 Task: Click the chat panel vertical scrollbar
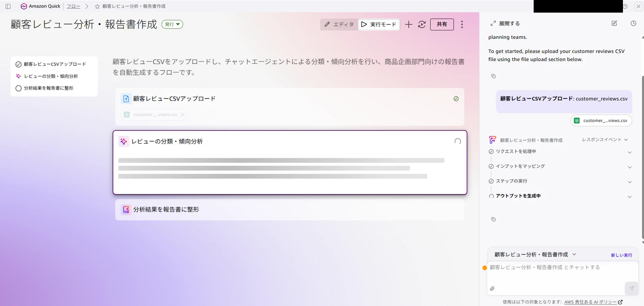point(642,158)
